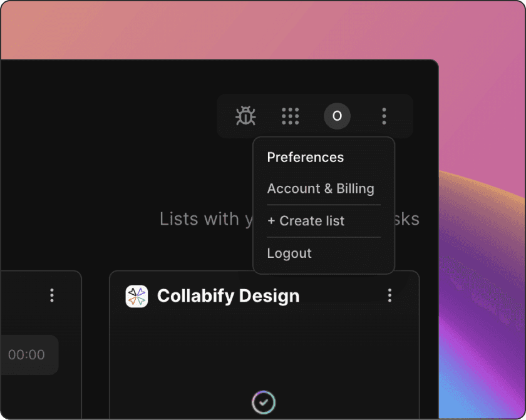Select Preferences from the menu

click(x=306, y=157)
